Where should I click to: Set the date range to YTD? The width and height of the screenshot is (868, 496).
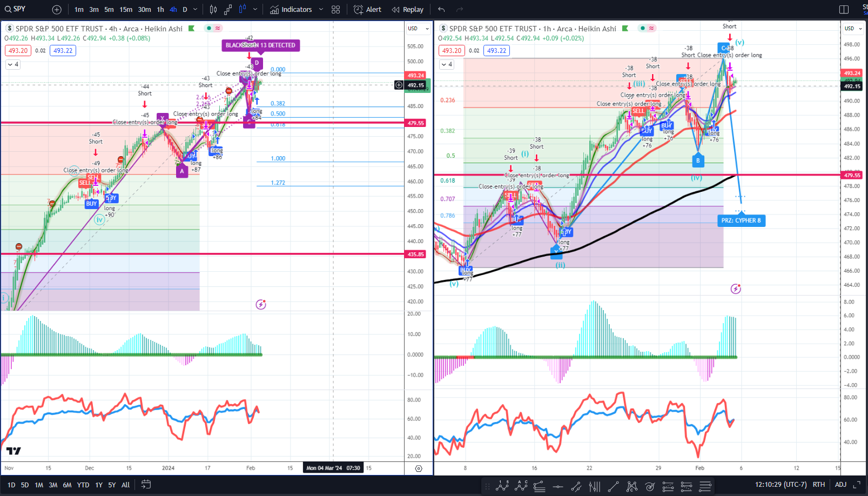[83, 485]
